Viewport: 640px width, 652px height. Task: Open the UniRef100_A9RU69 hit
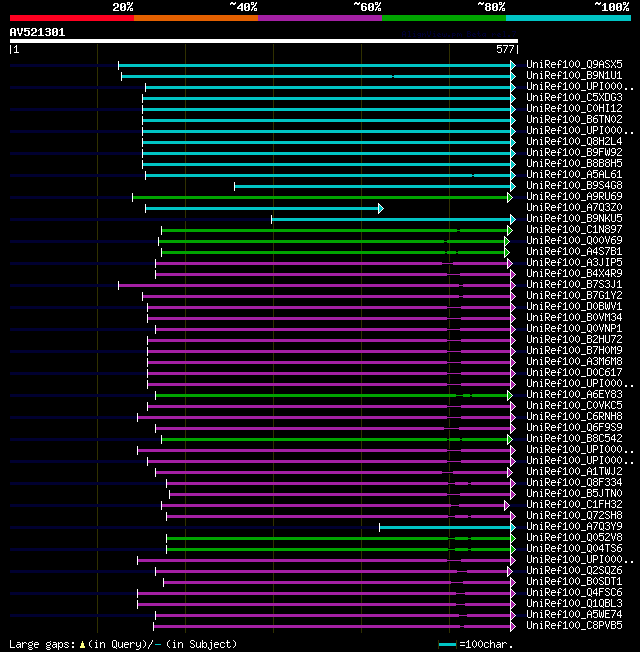(x=574, y=196)
